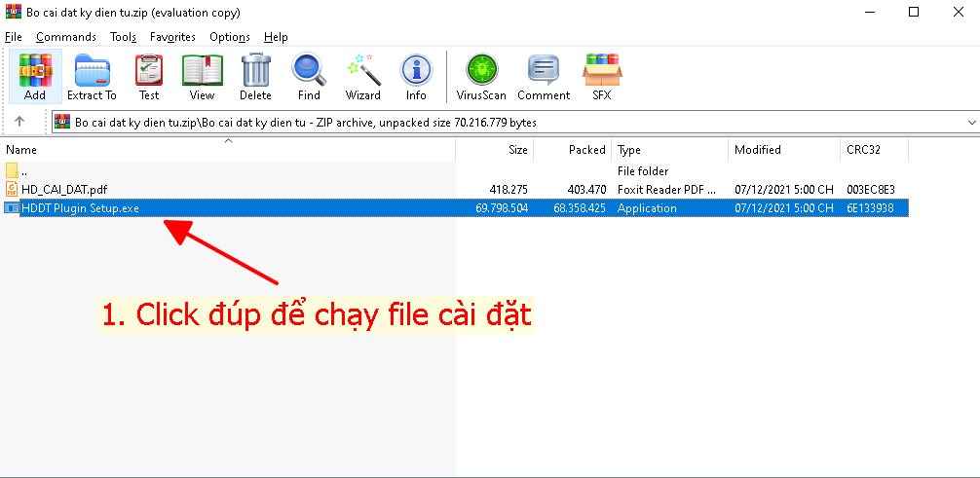
Task: Run VirusScan on the archive
Action: (481, 76)
